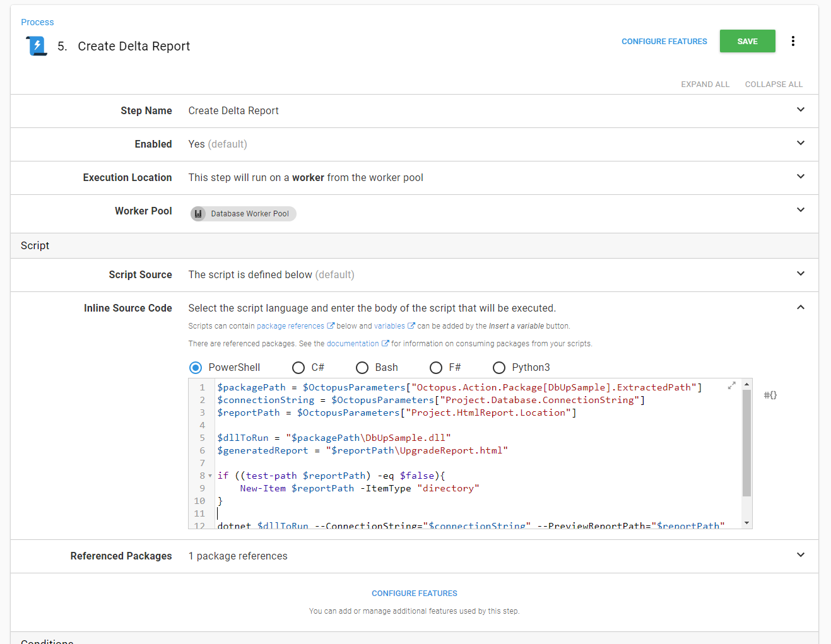Click the green SAVE button

pyautogui.click(x=747, y=42)
